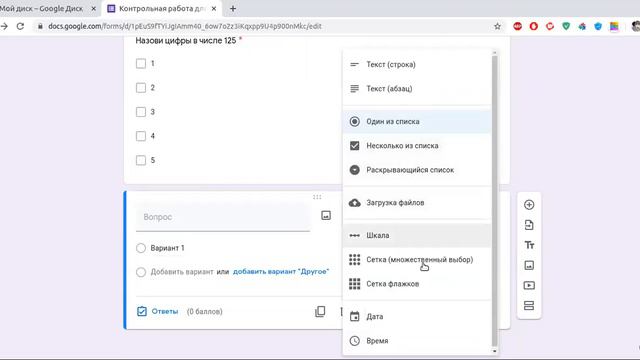The width and height of the screenshot is (640, 360).
Task: Close the Контрольная работа tab
Action: (x=213, y=9)
